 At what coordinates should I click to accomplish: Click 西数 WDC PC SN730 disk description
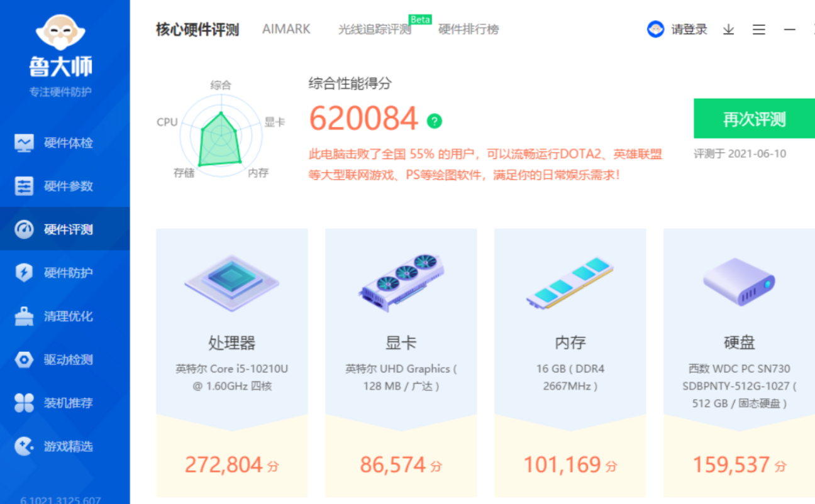click(740, 386)
